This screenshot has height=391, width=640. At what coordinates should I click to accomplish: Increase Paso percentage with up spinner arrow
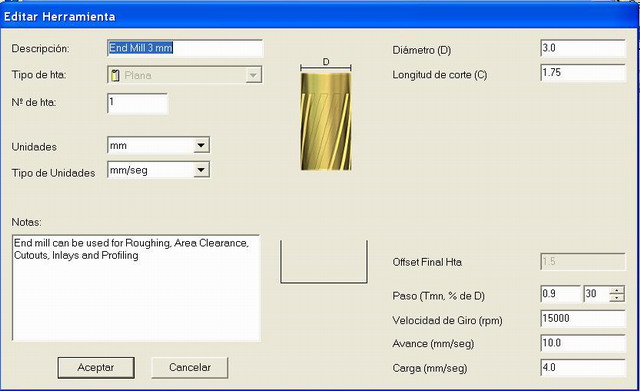click(x=617, y=290)
